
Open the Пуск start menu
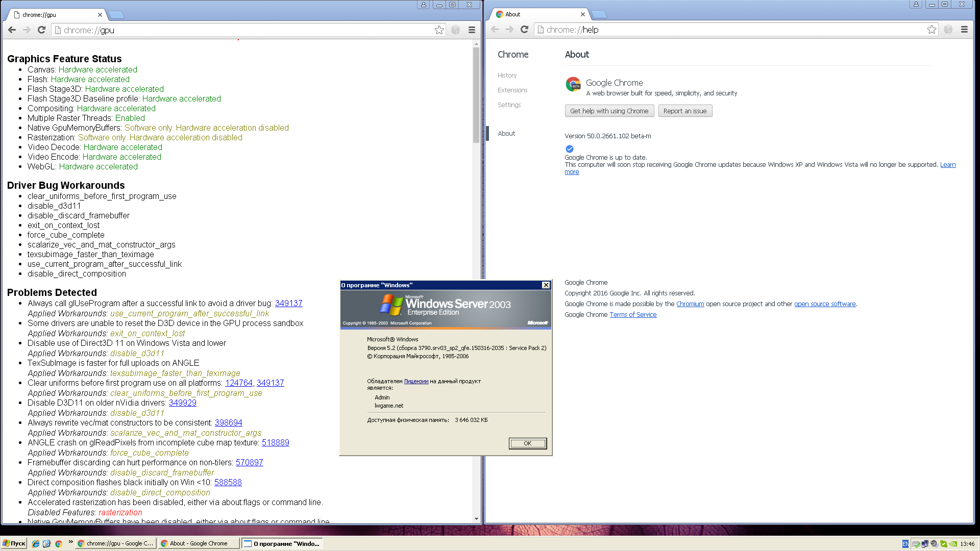pos(14,544)
